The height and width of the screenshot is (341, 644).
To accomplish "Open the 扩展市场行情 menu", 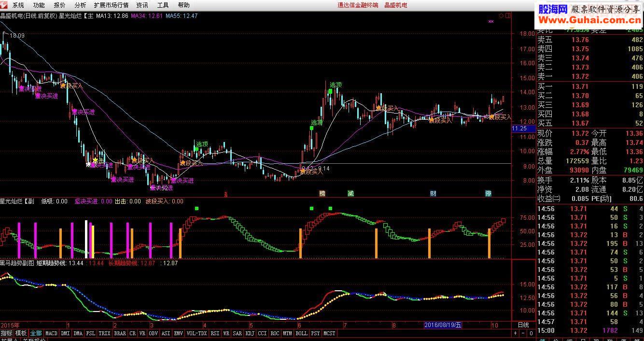I will [112, 5].
